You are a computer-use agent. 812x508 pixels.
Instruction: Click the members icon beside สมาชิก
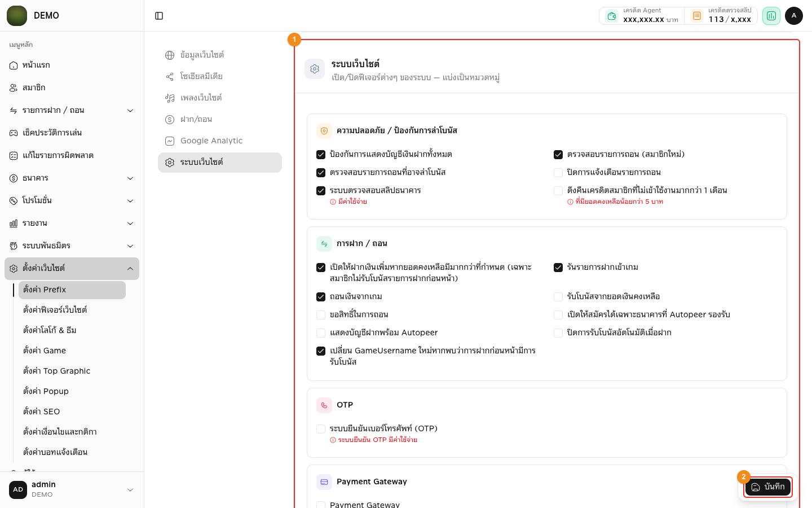click(14, 88)
